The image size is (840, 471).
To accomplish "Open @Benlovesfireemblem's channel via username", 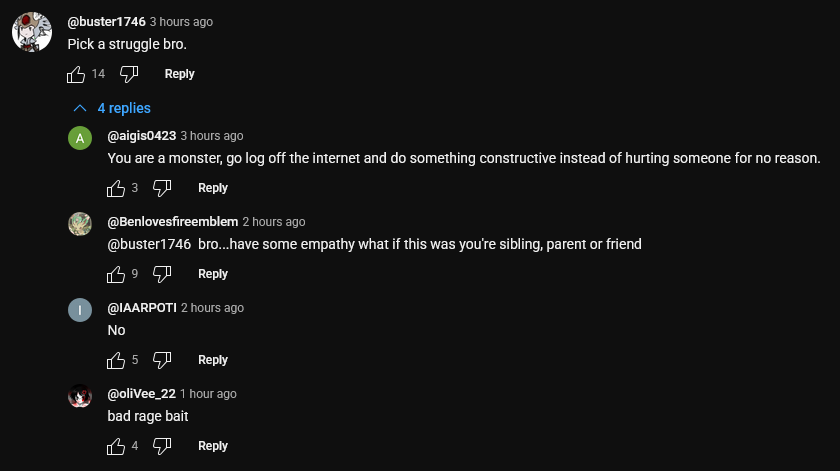I will (x=172, y=222).
